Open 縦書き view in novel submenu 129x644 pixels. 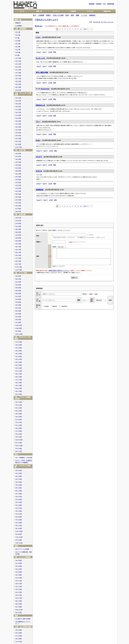click(x=49, y=15)
